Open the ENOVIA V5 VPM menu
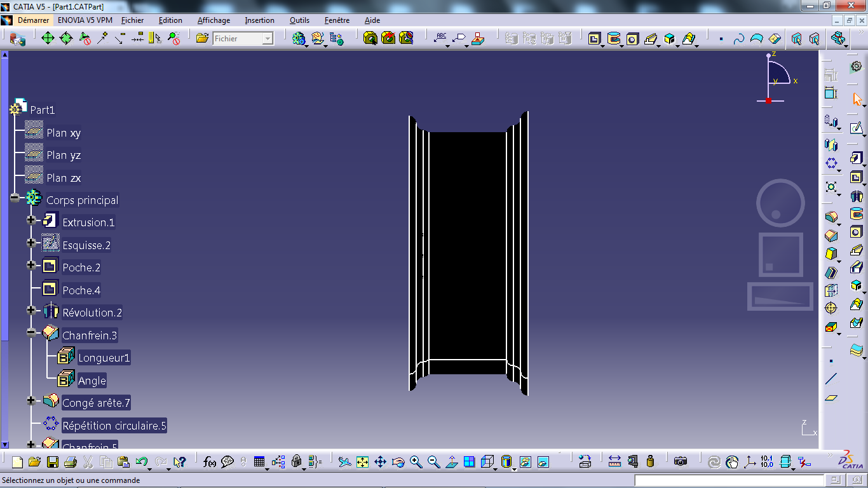Image resolution: width=868 pixels, height=488 pixels. click(x=85, y=20)
